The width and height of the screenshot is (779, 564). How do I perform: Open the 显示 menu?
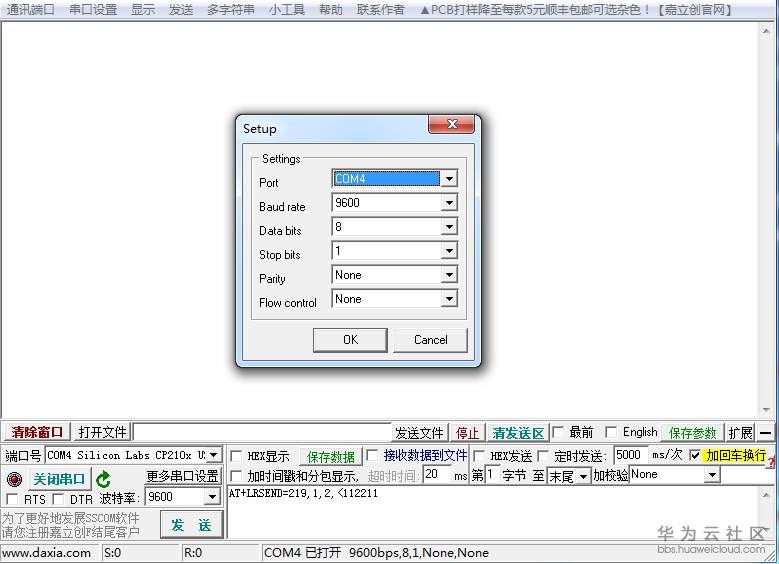[x=143, y=9]
